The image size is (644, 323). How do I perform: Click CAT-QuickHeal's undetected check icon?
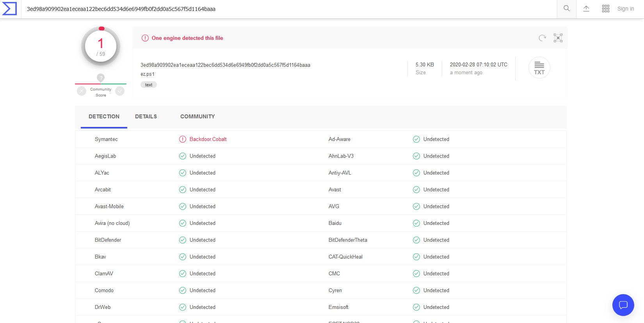(416, 257)
